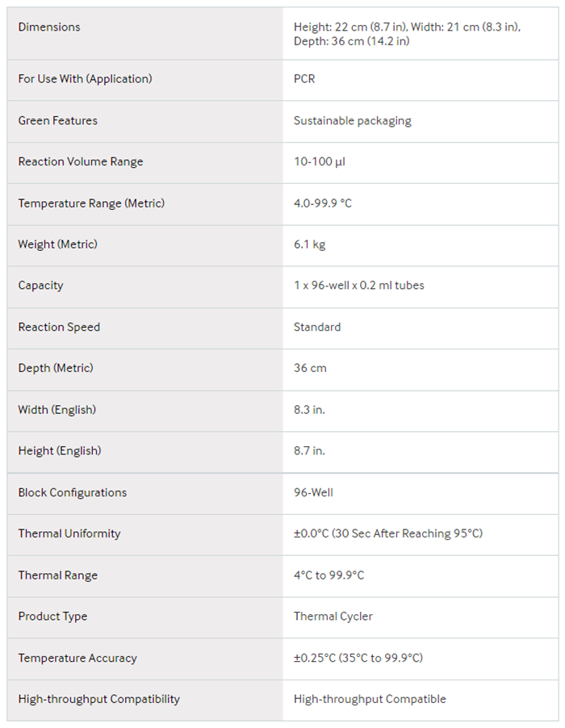The width and height of the screenshot is (565, 728).
Task: Click the Temperature Range (Metric) label
Action: tap(91, 203)
